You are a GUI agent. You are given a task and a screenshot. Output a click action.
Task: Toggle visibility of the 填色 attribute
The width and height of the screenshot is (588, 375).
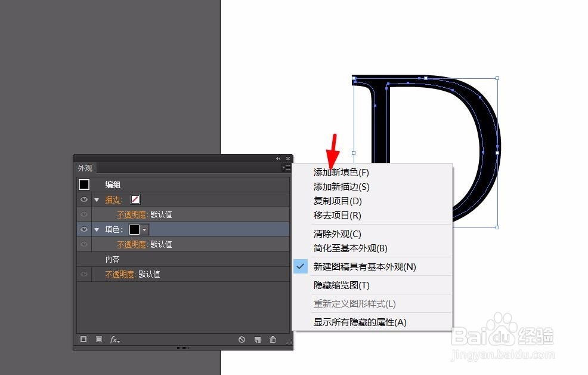click(83, 229)
